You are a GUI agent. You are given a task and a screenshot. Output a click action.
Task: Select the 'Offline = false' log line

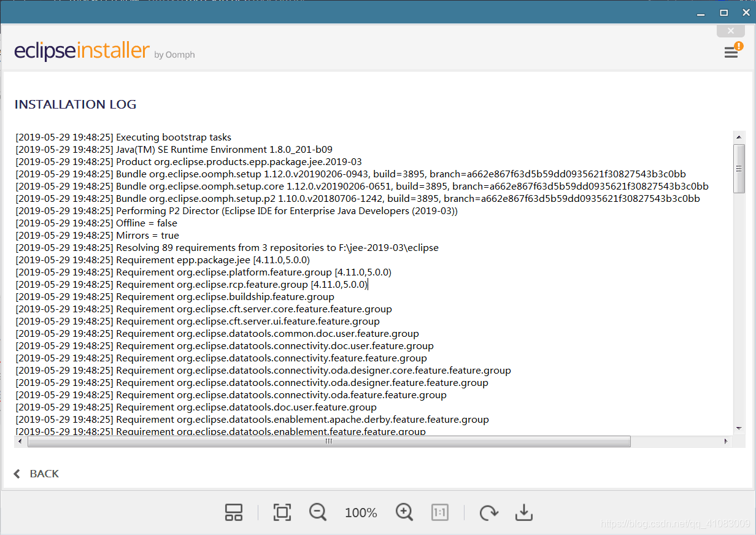pos(96,223)
